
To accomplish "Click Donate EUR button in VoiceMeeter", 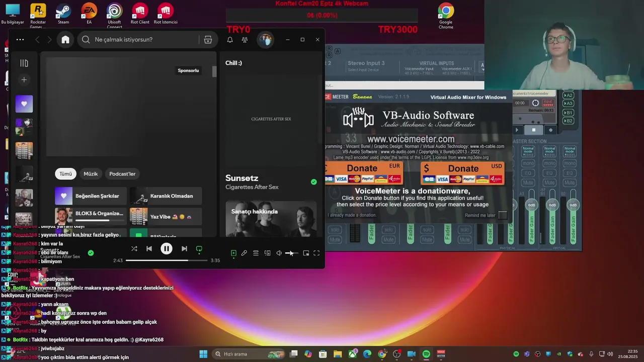I will (x=364, y=173).
